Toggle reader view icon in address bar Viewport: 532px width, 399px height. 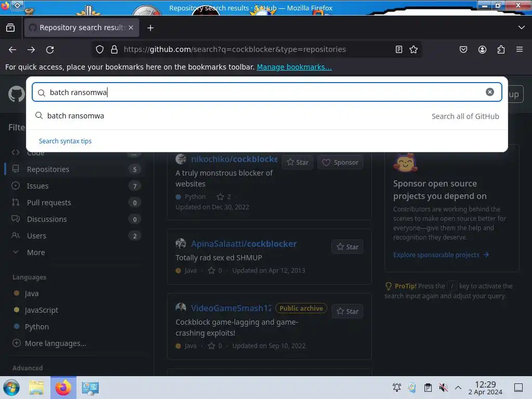[399, 49]
